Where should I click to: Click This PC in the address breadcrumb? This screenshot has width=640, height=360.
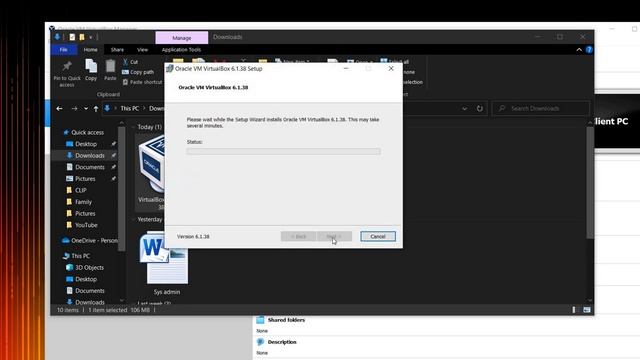point(130,109)
